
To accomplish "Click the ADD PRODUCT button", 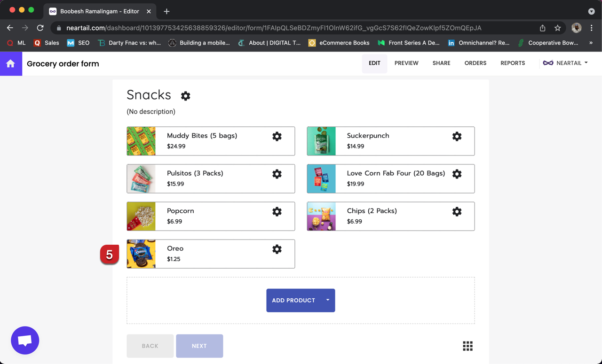I will tap(293, 300).
